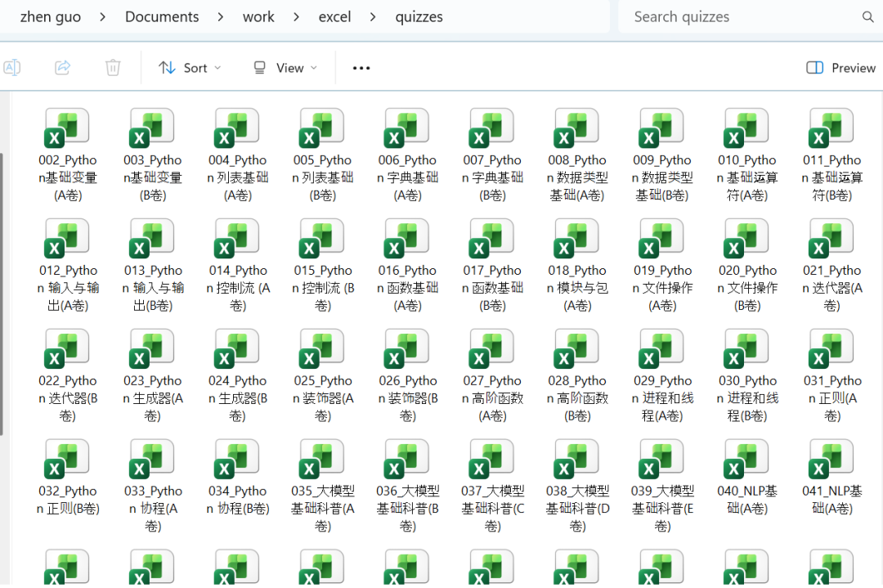
Task: Expand chevron after Documents breadcrumb
Action: coord(220,17)
